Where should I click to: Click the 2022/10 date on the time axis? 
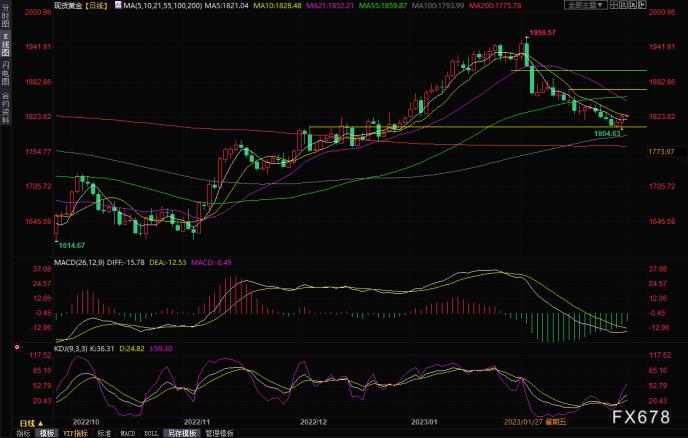tap(86, 422)
